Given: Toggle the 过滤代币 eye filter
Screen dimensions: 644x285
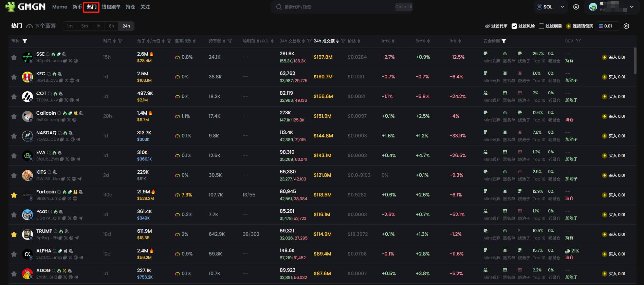Looking at the screenshot, I should point(496,26).
